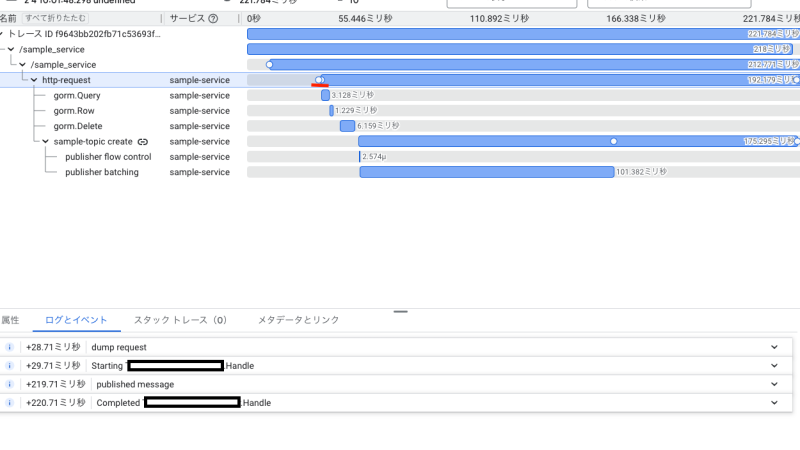800x450 pixels.
Task: Click the gorm.Row 1.229ミリ秒 timeline bar
Action: tap(332, 111)
